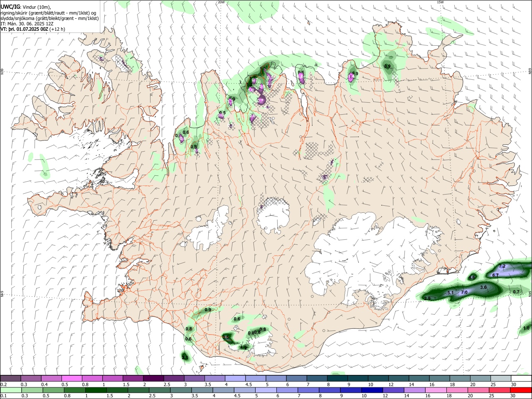Pick the white top-row swatch labeled 30

521,379
